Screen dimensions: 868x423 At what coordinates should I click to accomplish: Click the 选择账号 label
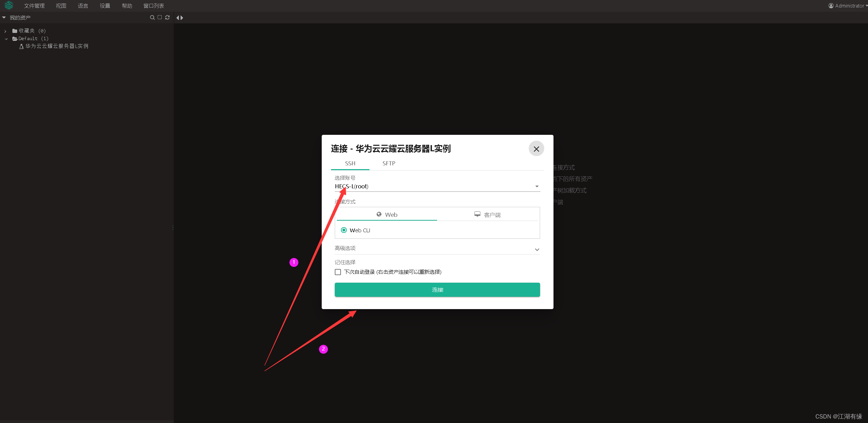click(345, 178)
